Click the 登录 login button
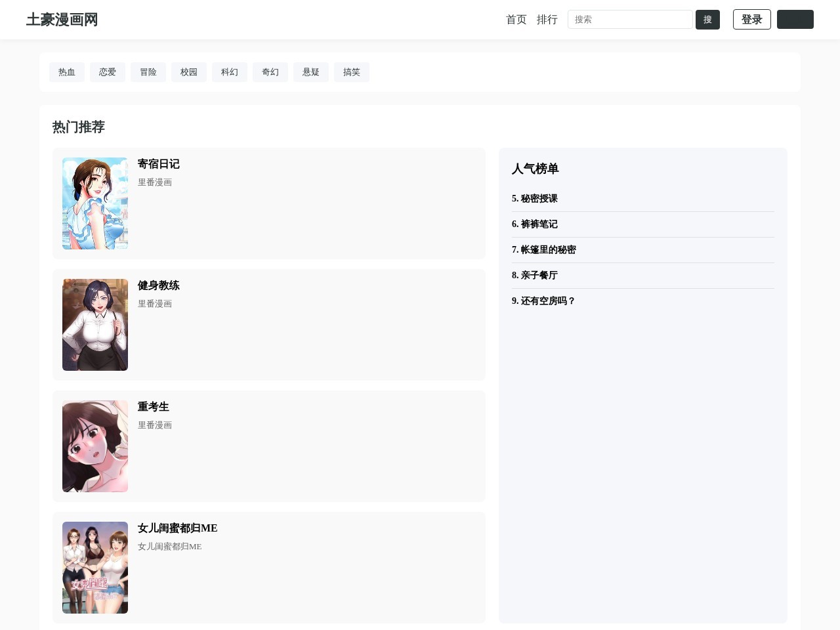 coord(751,20)
